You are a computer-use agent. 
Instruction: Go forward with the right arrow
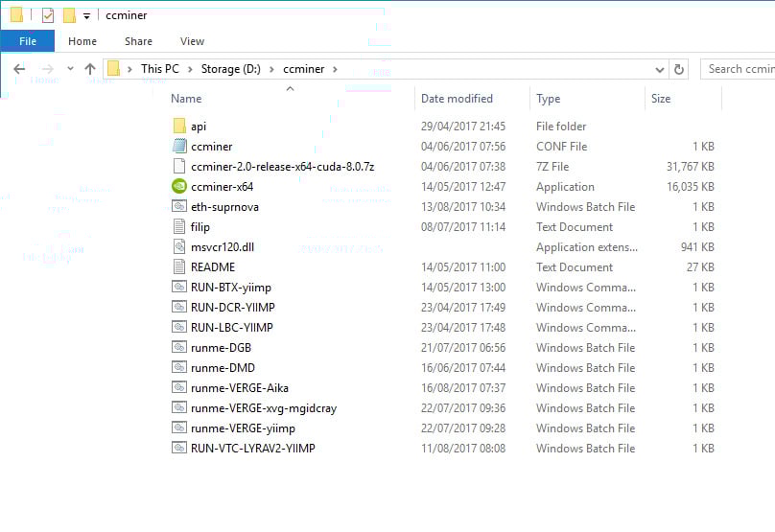click(x=47, y=69)
